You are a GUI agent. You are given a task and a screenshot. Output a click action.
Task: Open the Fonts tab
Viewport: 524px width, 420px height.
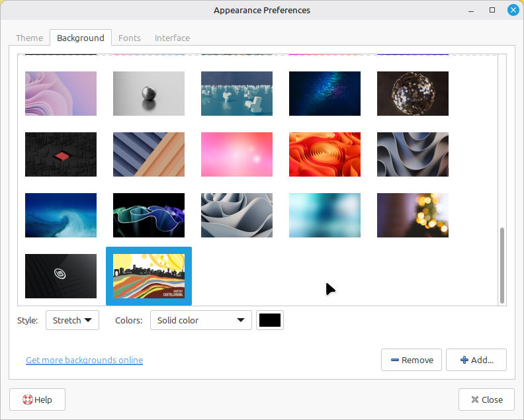click(130, 38)
